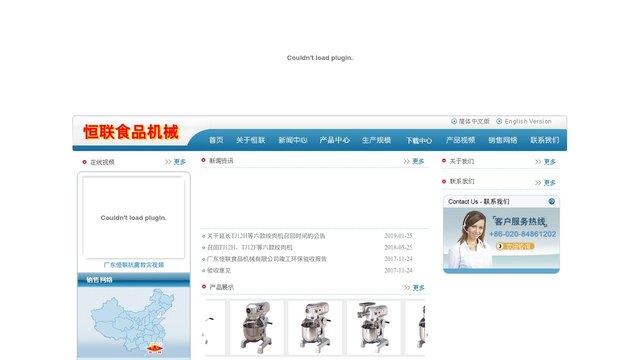Click the top banner plugin area
Screen dimensions: 640x360
(x=320, y=58)
